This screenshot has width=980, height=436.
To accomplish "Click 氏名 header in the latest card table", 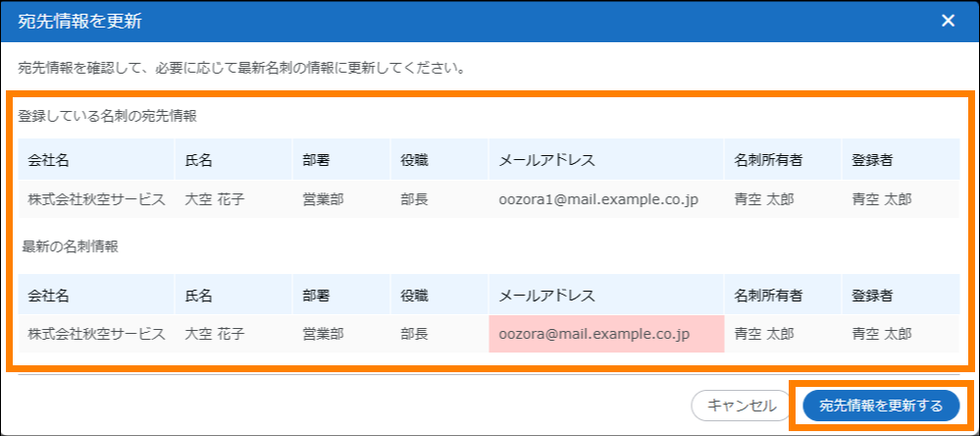I will 198,295.
